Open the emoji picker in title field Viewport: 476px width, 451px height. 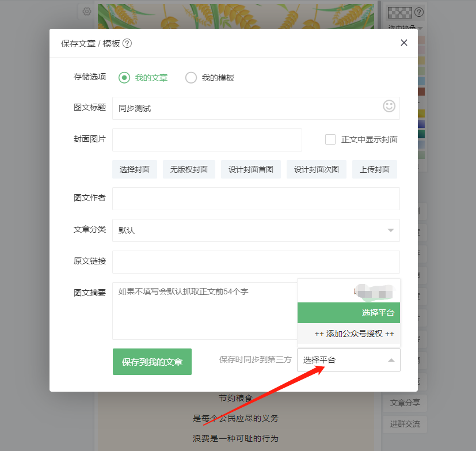389,107
